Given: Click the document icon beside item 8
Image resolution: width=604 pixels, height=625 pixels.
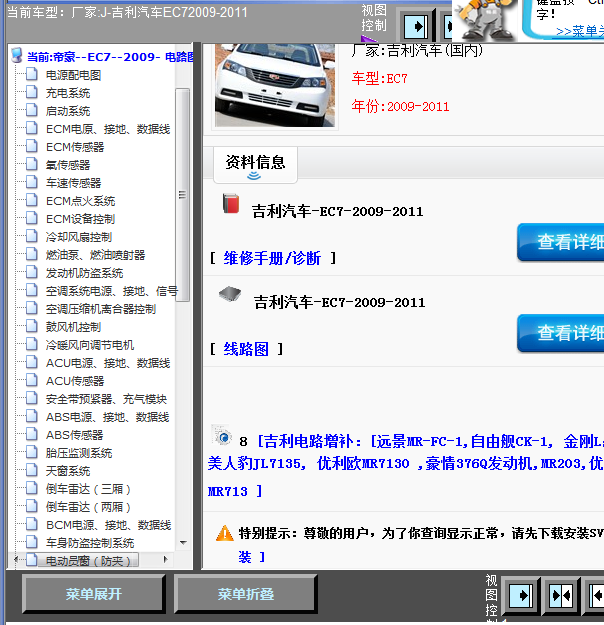Looking at the screenshot, I should pos(222,435).
